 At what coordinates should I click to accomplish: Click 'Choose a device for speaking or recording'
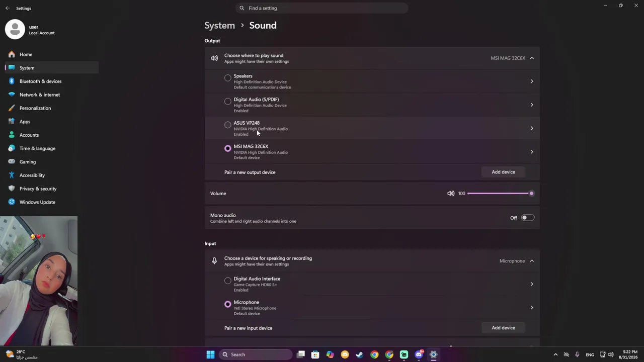tap(268, 258)
